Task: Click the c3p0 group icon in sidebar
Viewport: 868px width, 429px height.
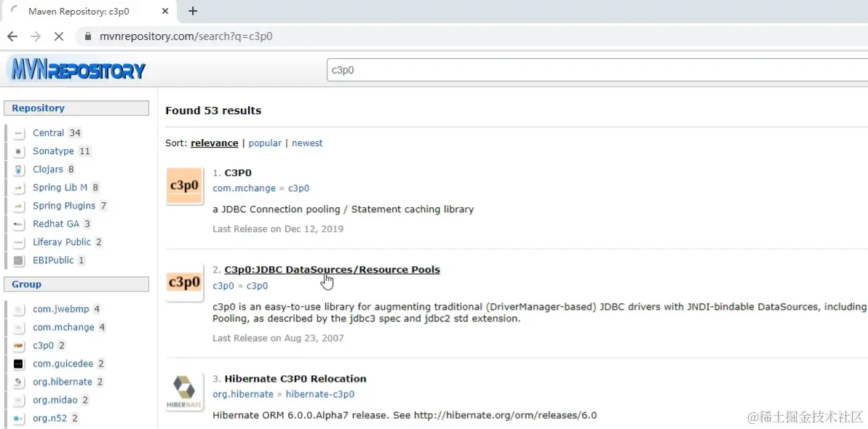Action: click(x=20, y=347)
